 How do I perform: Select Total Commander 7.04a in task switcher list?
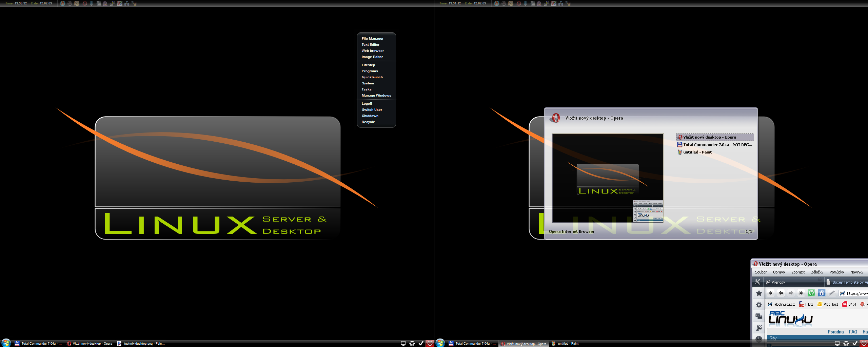pos(715,145)
